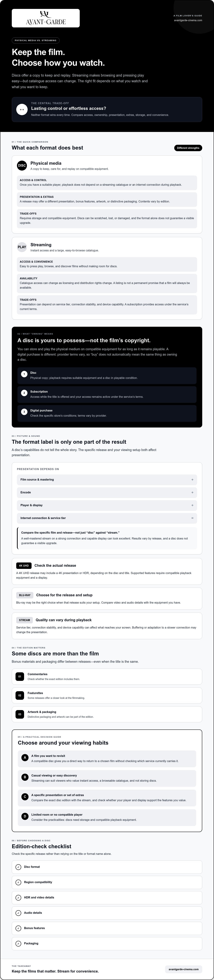Image resolution: width=214 pixels, height=980 pixels.
Task: Toggle the Bonus features check mark
Action: point(18,928)
